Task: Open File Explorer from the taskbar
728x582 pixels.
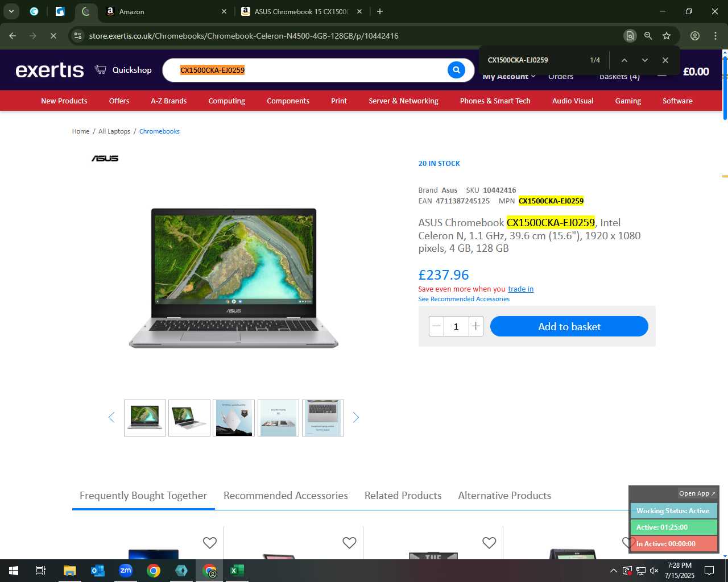Action: click(x=69, y=571)
